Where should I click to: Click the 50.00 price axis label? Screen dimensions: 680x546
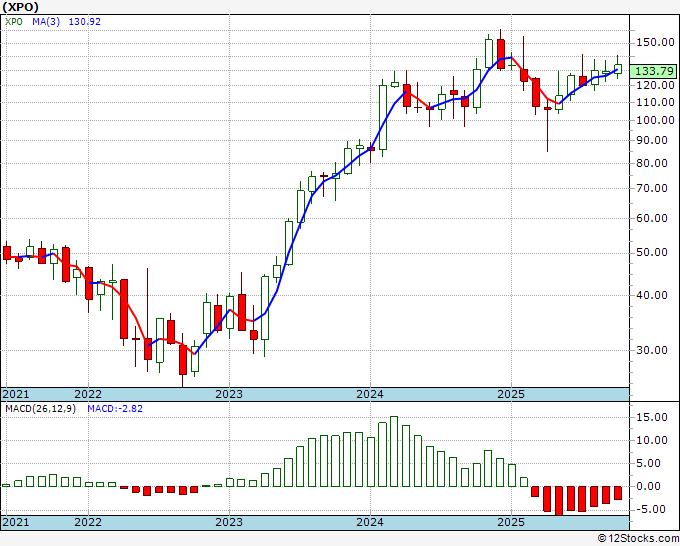(x=652, y=252)
